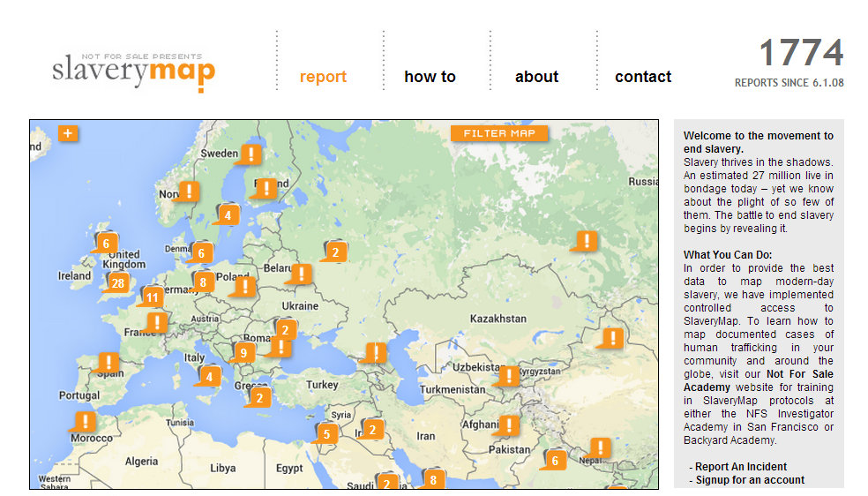
Task: Click the plus zoom button on the map
Action: pyautogui.click(x=68, y=133)
